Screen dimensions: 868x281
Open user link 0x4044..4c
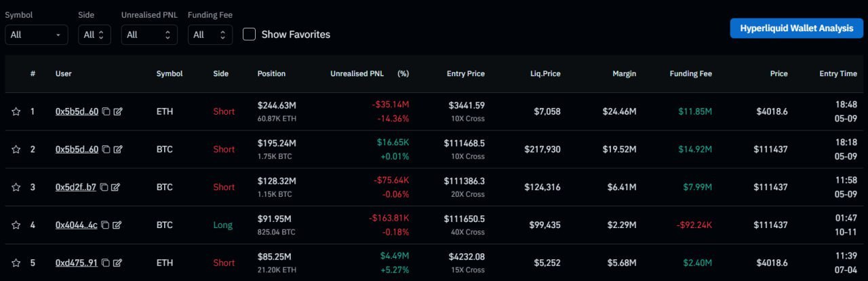tap(77, 225)
